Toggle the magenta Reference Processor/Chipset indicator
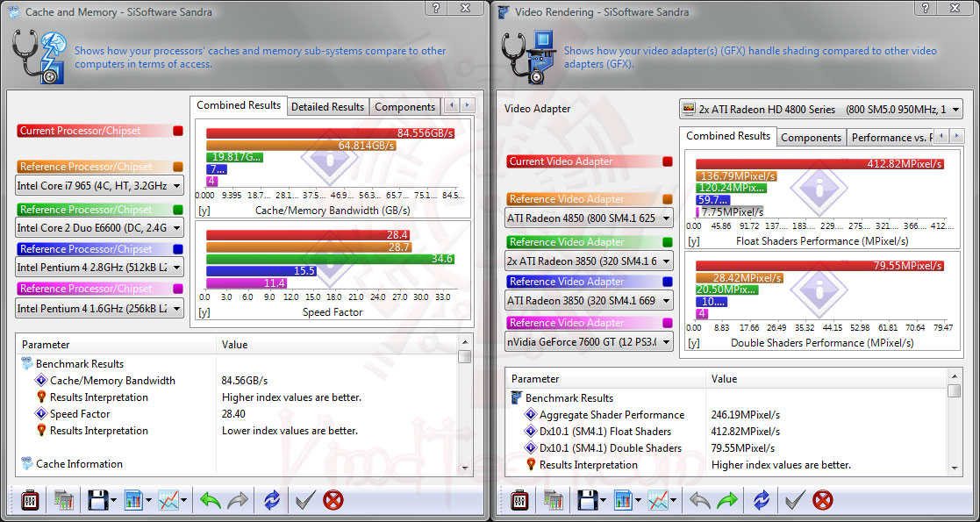The height and width of the screenshot is (522, 980). click(x=177, y=289)
